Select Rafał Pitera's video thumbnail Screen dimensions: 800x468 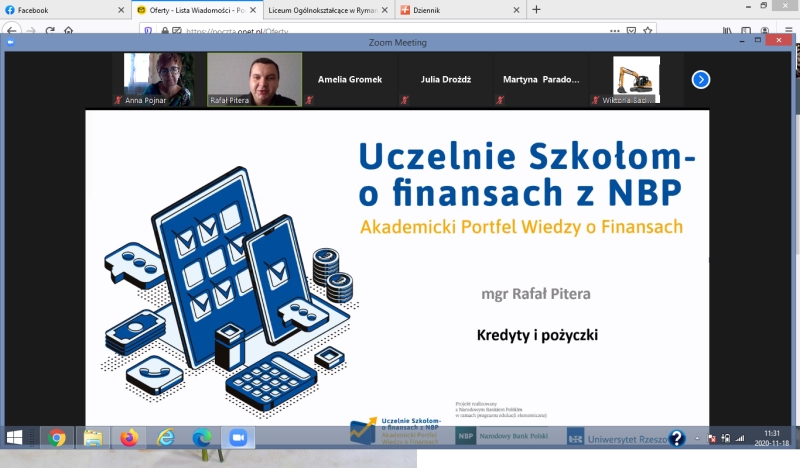(254, 79)
